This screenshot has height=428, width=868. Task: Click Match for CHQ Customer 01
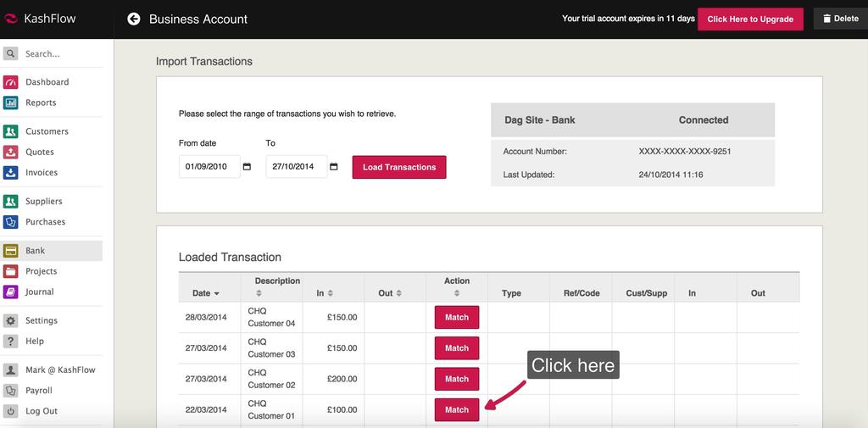point(457,409)
